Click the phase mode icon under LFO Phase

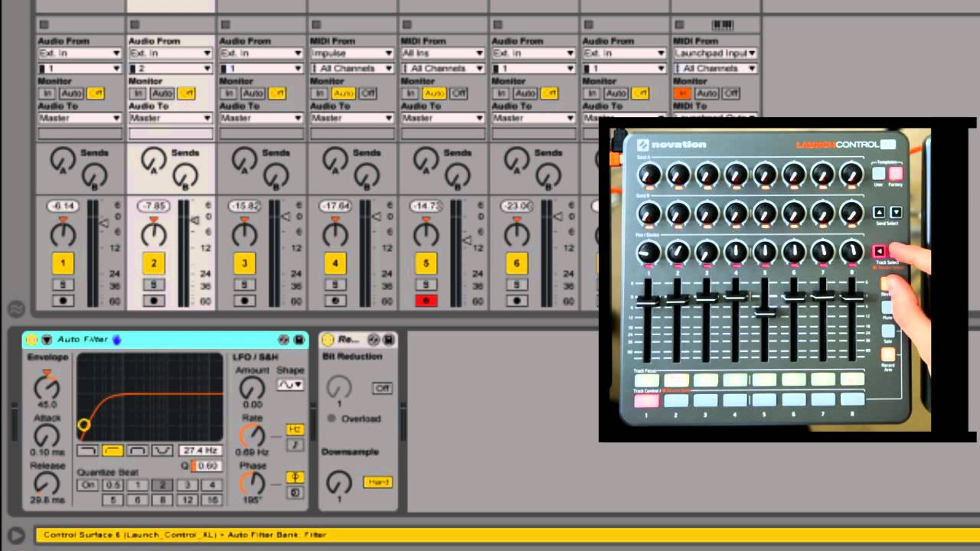point(296,476)
